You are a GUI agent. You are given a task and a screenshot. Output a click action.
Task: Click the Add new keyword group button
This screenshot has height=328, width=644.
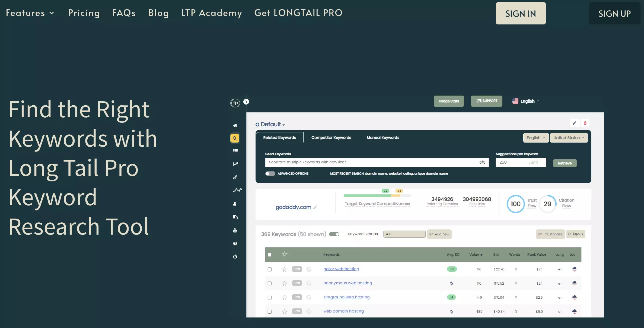click(439, 234)
